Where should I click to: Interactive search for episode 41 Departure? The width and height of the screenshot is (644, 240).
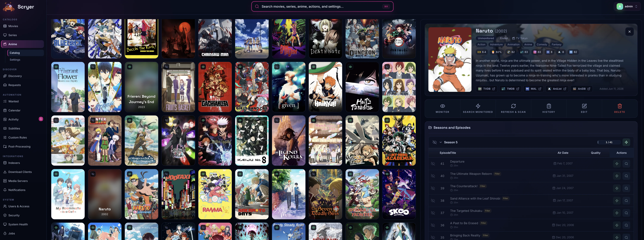[x=626, y=164]
